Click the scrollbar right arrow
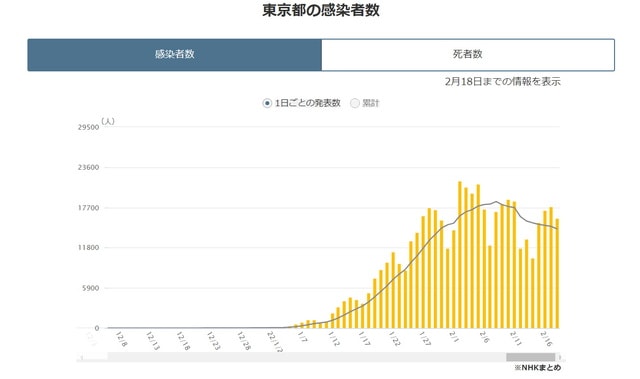This screenshot has height=379, width=640. 560,357
